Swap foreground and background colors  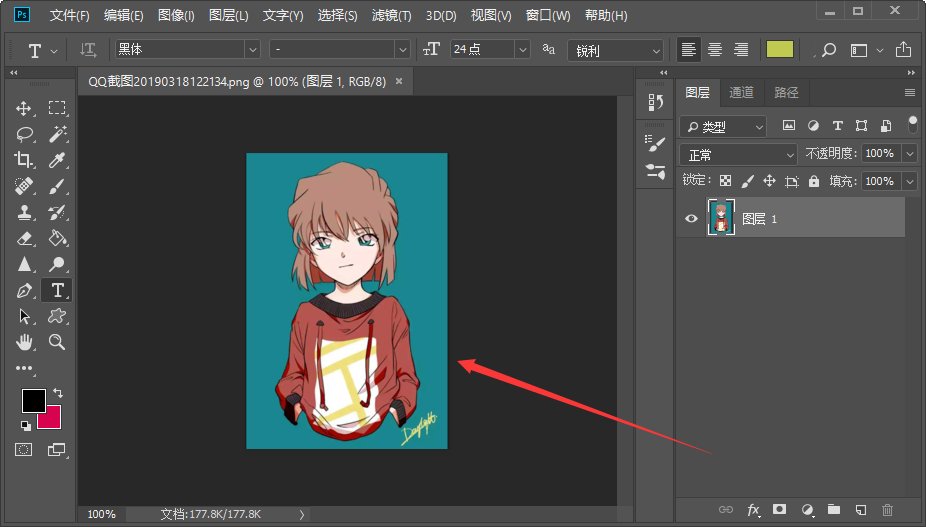(58, 392)
